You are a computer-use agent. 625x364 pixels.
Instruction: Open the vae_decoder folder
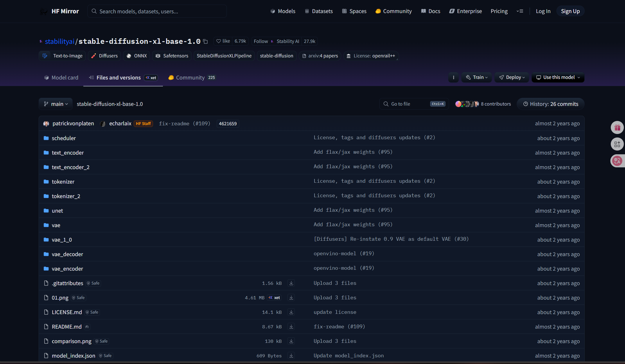[67, 254]
